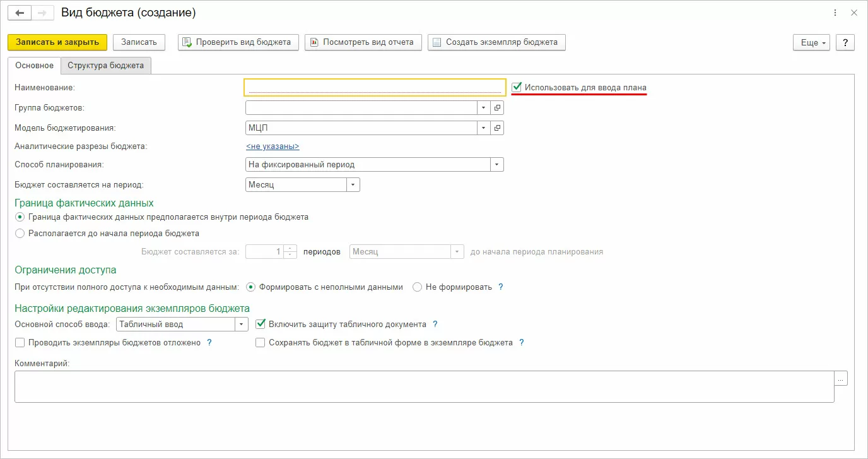Open the не указаны analytics link

coord(273,146)
